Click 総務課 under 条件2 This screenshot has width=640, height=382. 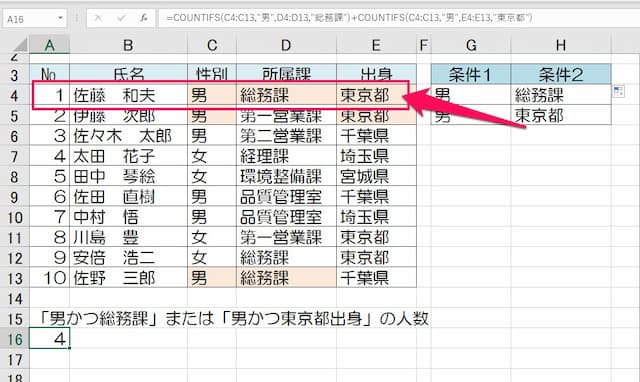click(x=561, y=95)
